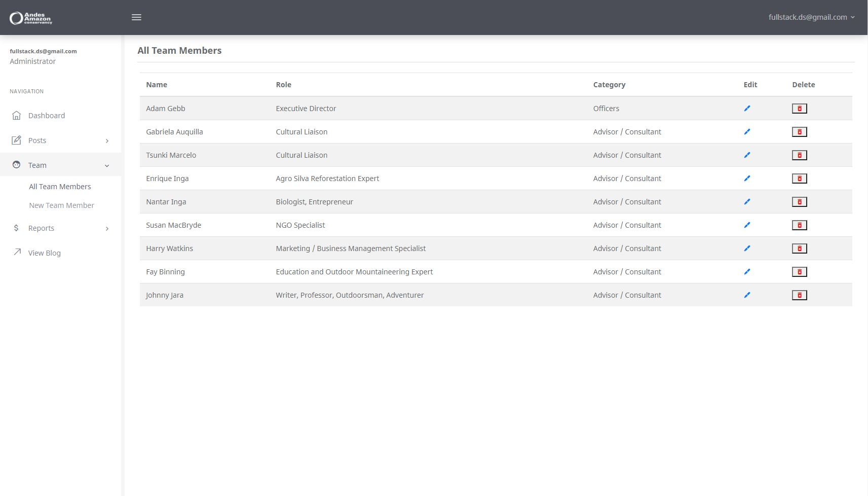Click the Officers category cell
The height and width of the screenshot is (496, 868).
click(x=606, y=109)
